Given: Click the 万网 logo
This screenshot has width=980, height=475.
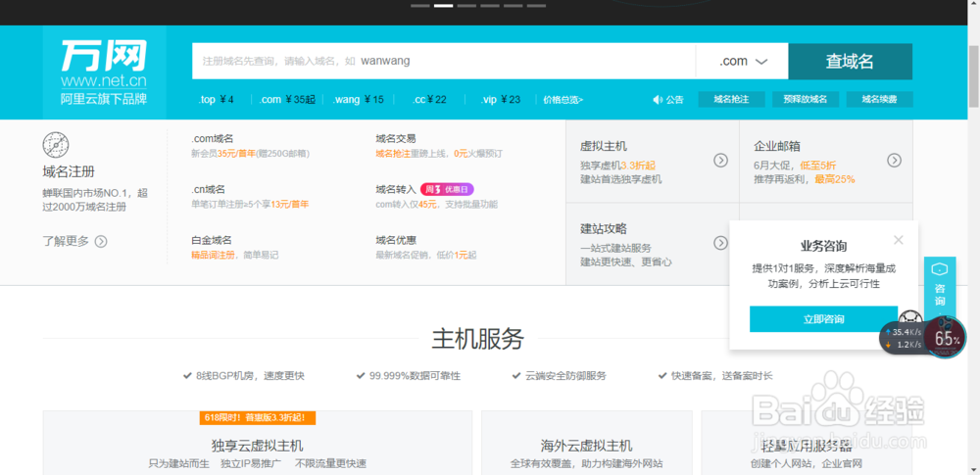Looking at the screenshot, I should pos(104,72).
